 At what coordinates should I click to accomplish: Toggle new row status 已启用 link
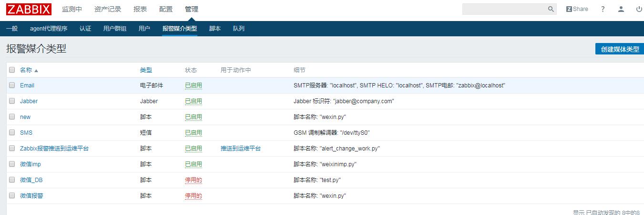pyautogui.click(x=194, y=117)
